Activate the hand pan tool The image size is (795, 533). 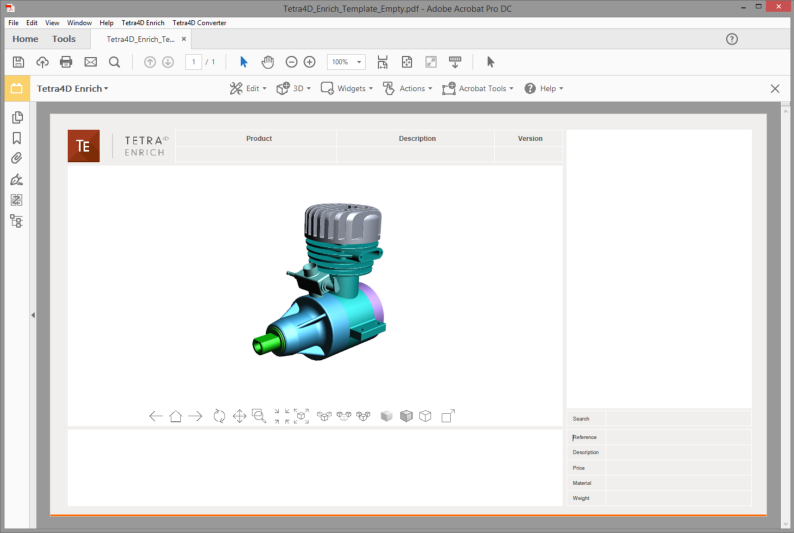267,62
